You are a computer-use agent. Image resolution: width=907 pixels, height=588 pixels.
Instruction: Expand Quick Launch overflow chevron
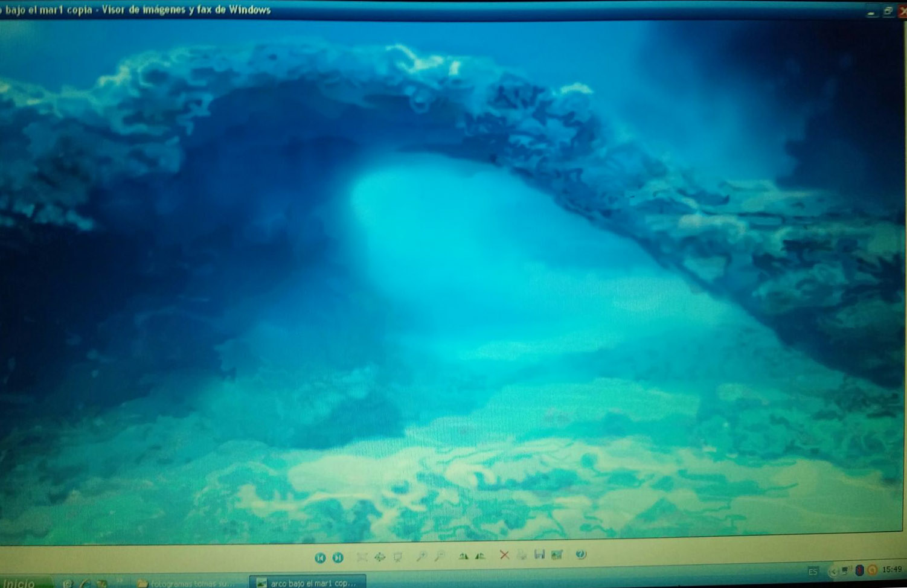(x=120, y=580)
